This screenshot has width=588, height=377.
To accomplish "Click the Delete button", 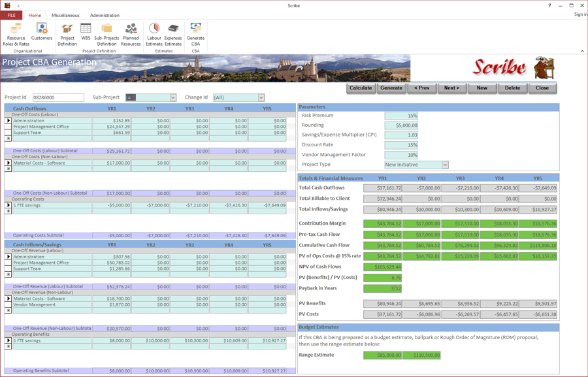I will pyautogui.click(x=513, y=88).
